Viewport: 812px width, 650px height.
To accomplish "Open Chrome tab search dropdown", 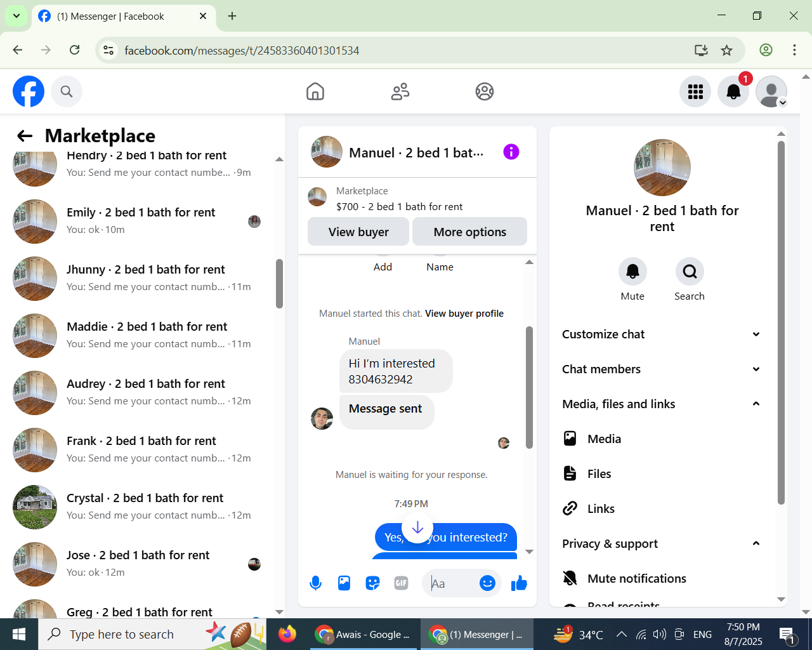I will (x=16, y=16).
